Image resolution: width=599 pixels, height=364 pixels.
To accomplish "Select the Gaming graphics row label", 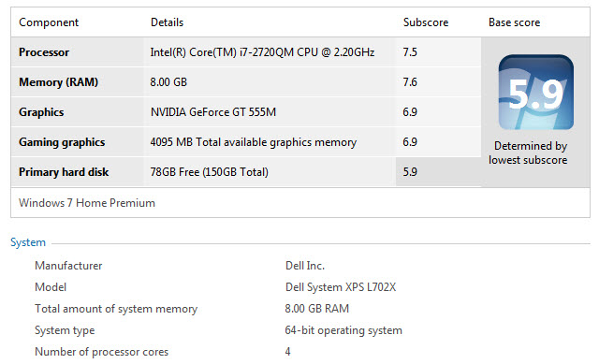I will [62, 142].
